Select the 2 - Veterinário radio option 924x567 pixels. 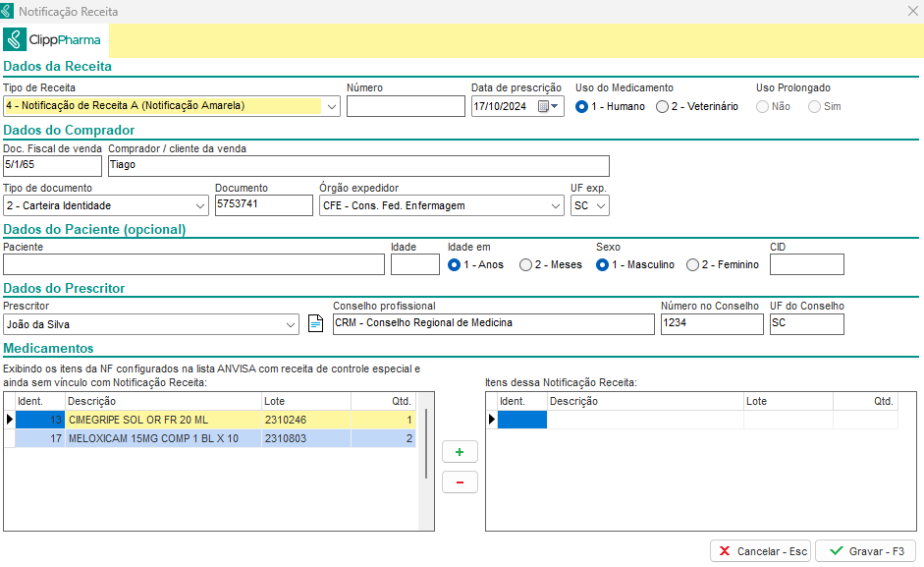point(663,106)
